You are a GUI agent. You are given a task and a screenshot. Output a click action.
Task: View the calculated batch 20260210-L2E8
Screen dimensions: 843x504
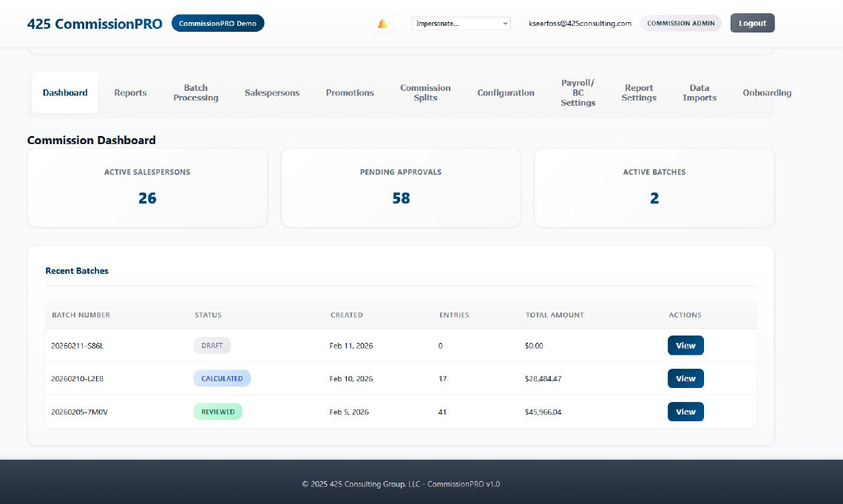(685, 379)
